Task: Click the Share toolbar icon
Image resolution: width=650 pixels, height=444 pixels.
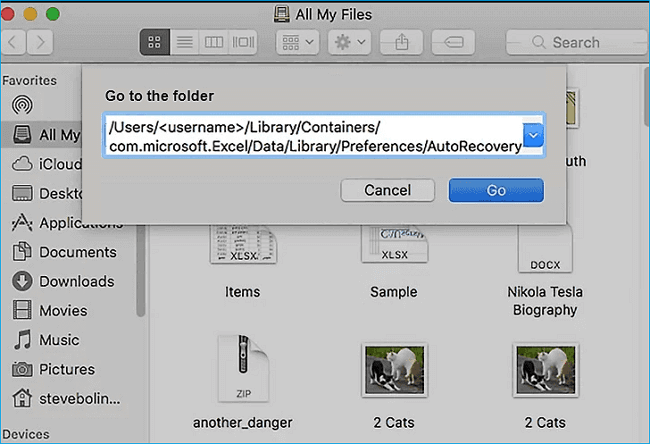Action: pos(402,43)
